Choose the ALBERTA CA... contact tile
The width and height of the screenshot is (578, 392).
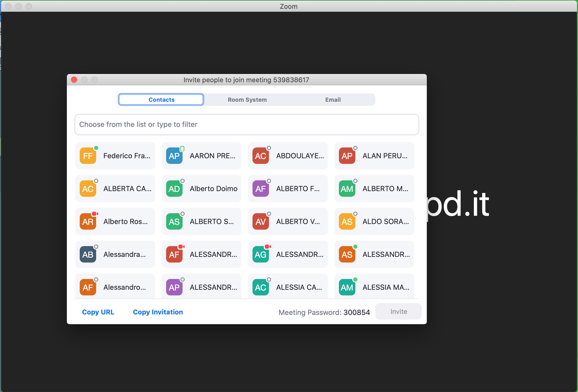115,189
